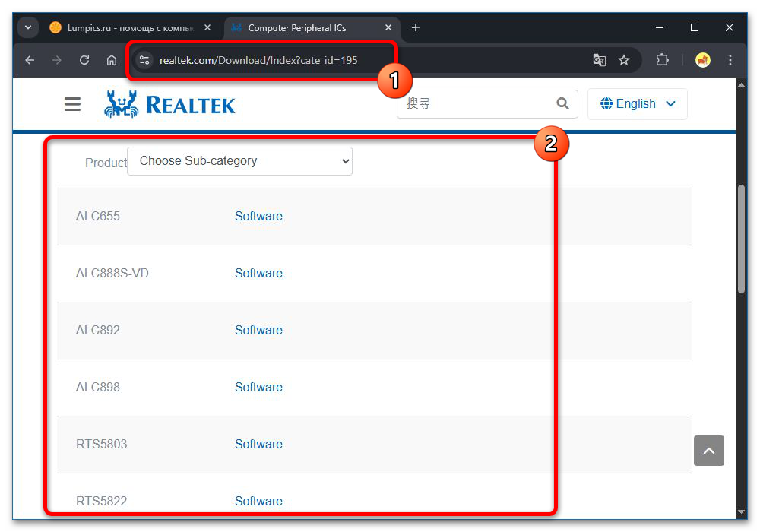
Task: Select the ALC898 product name
Action: point(98,387)
